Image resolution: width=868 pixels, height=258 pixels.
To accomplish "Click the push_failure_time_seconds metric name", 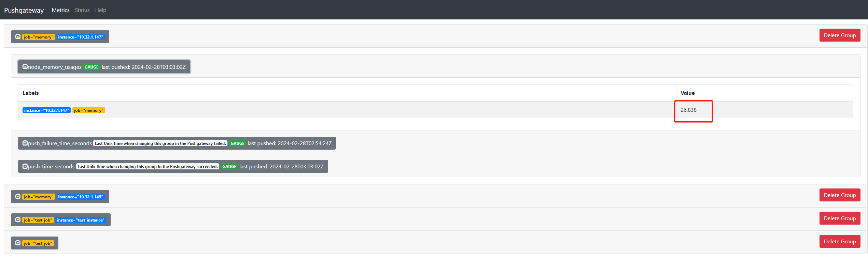I will (60, 143).
